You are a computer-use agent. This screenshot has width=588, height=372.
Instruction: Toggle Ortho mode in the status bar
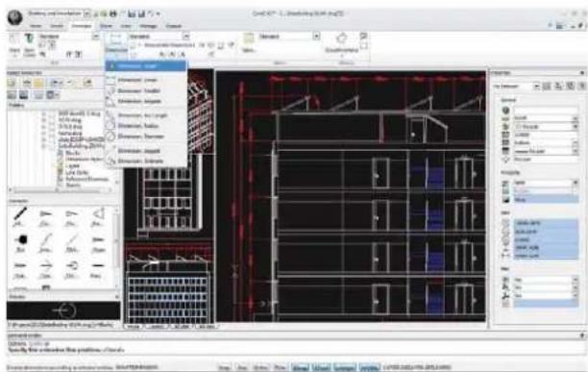[261, 367]
